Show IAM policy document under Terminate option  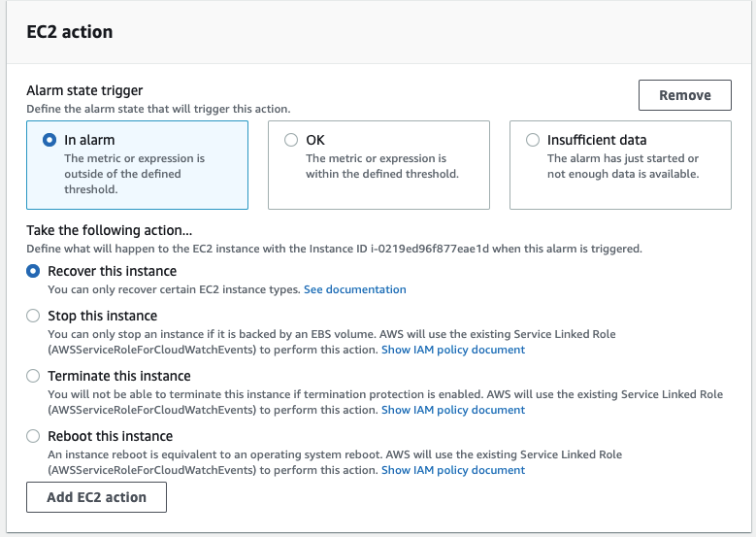[453, 410]
